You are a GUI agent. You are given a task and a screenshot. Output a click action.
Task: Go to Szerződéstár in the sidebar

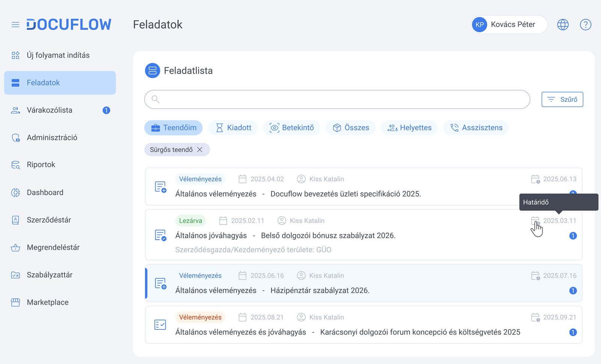[x=49, y=220]
